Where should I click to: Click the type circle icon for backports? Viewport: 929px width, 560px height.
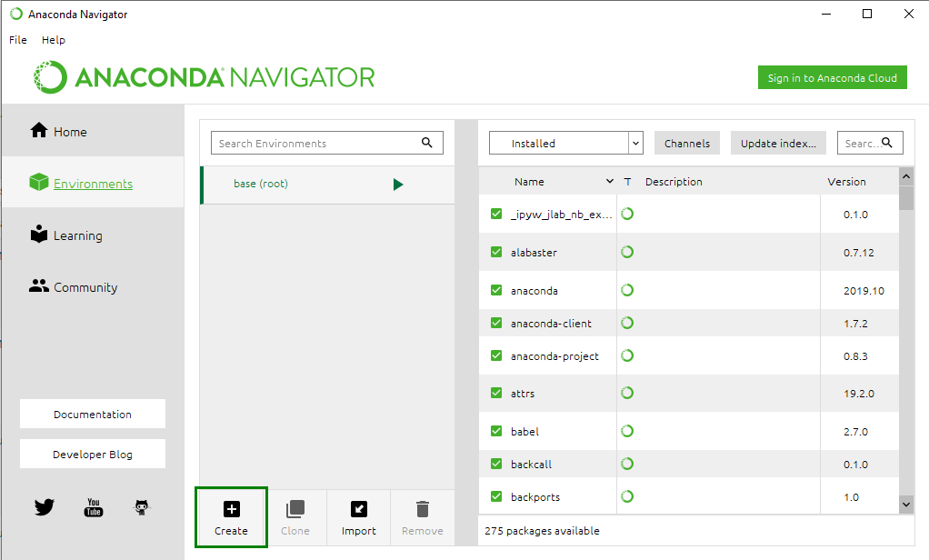pyautogui.click(x=627, y=496)
